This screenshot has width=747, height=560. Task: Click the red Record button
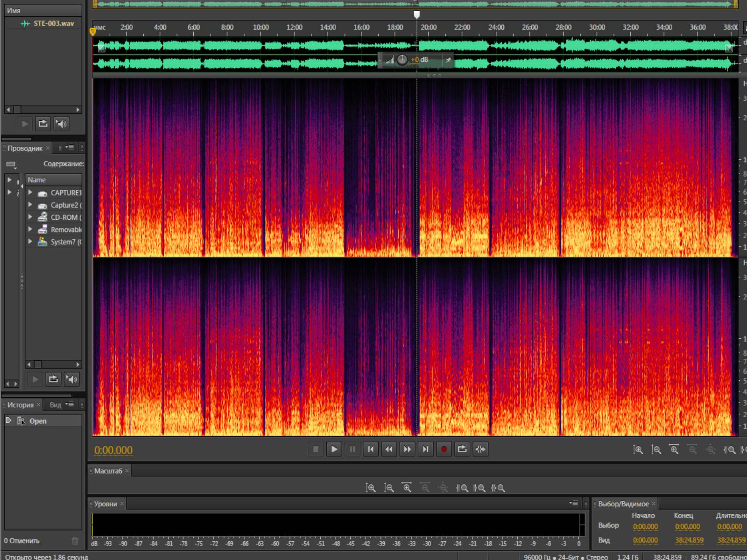[x=444, y=449]
